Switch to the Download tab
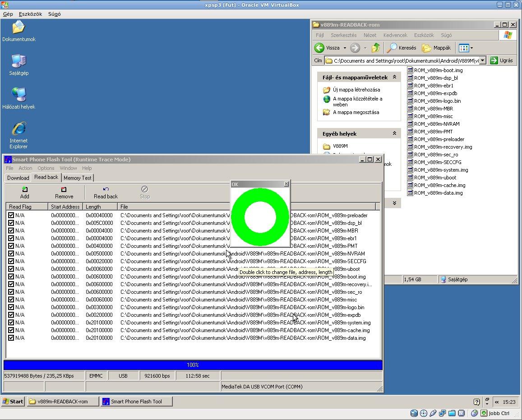 point(18,178)
